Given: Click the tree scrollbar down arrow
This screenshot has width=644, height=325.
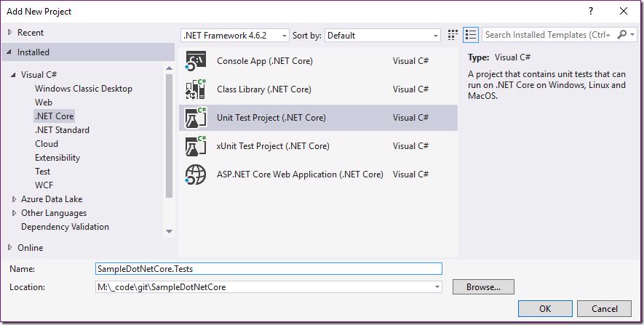Looking at the screenshot, I should coord(169,231).
